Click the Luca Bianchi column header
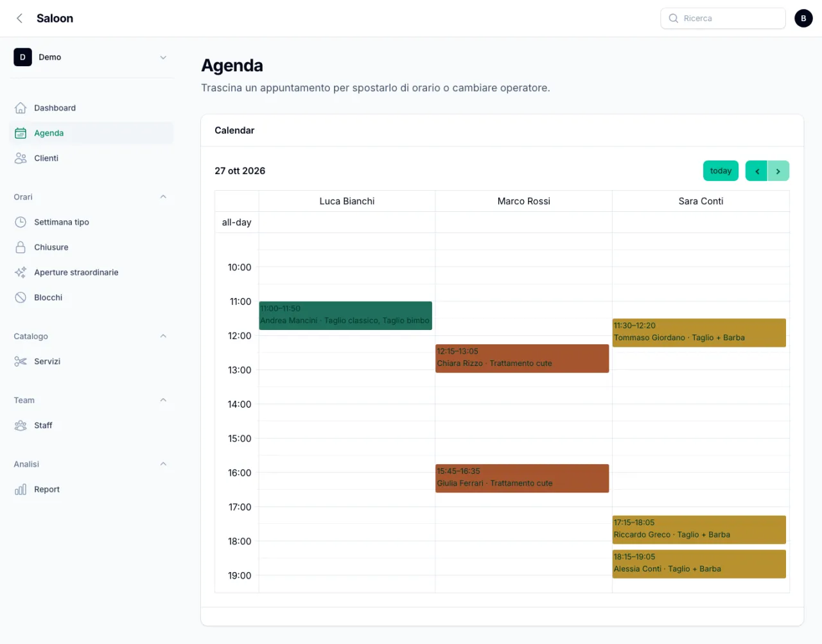822x644 pixels. 347,201
